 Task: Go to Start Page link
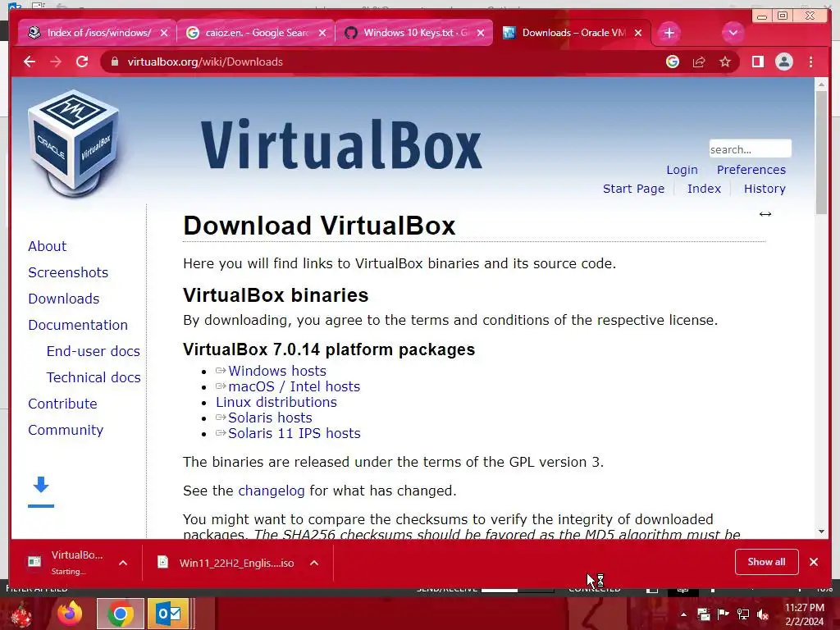coord(634,189)
